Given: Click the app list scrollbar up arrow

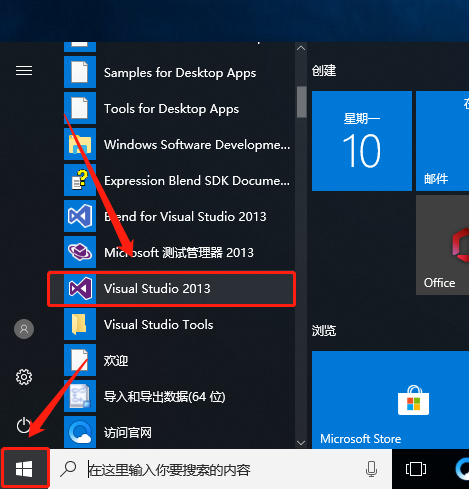Looking at the screenshot, I should 301,48.
